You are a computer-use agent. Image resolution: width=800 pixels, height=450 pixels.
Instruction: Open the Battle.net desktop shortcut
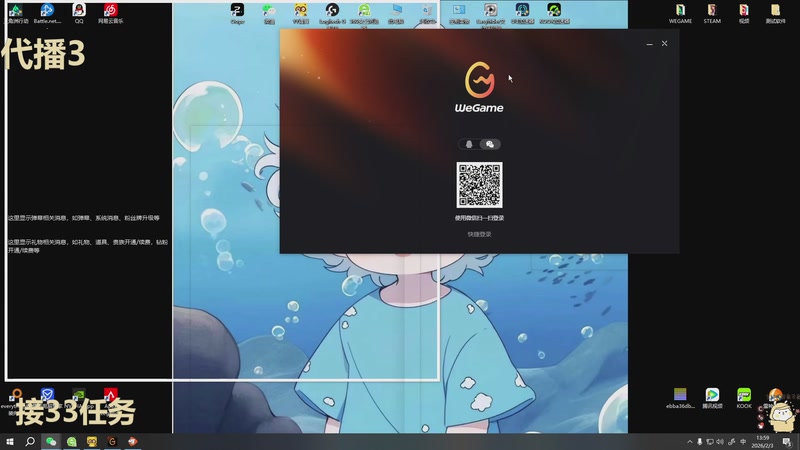(x=47, y=13)
